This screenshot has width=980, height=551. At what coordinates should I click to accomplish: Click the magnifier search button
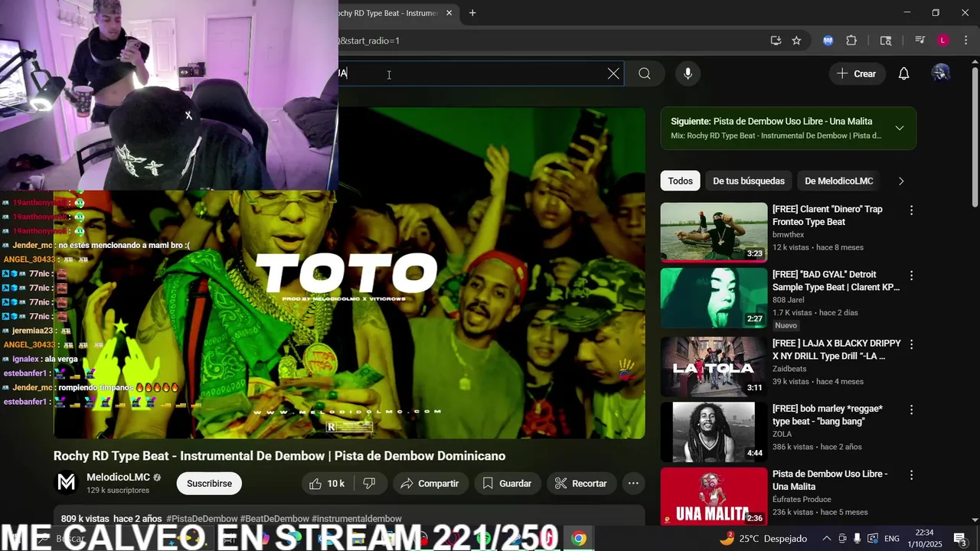pos(645,73)
